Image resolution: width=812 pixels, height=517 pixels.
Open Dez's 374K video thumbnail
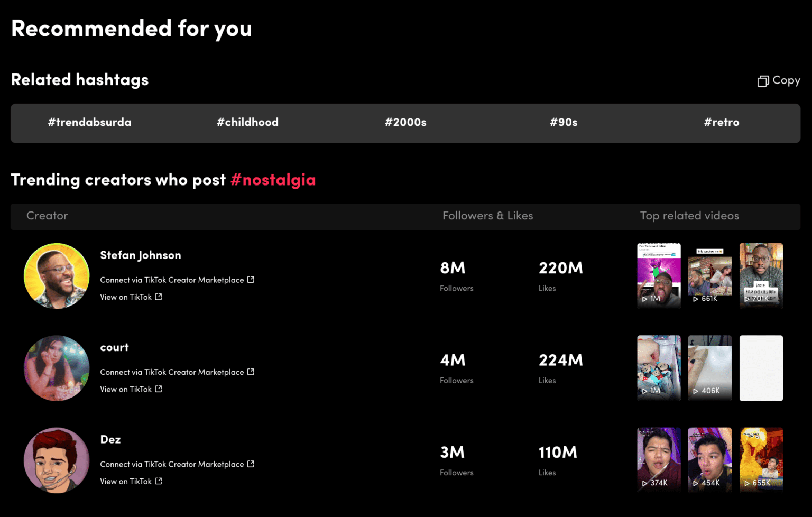click(x=658, y=460)
